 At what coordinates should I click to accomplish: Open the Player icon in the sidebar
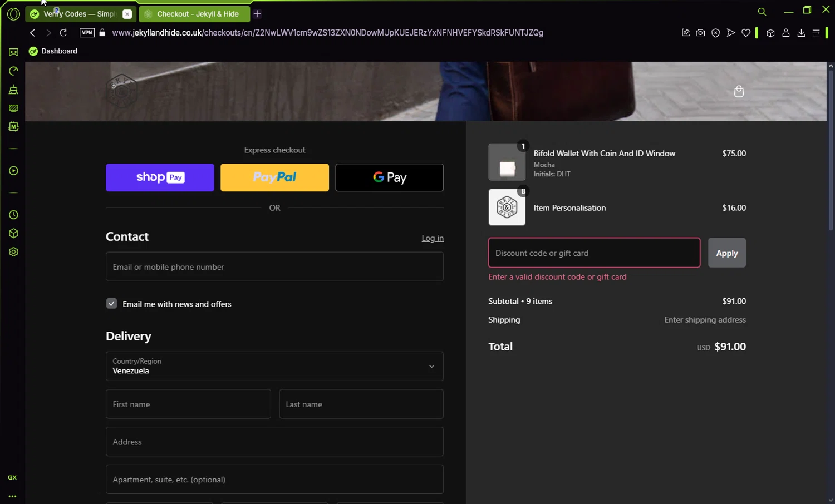(x=13, y=171)
